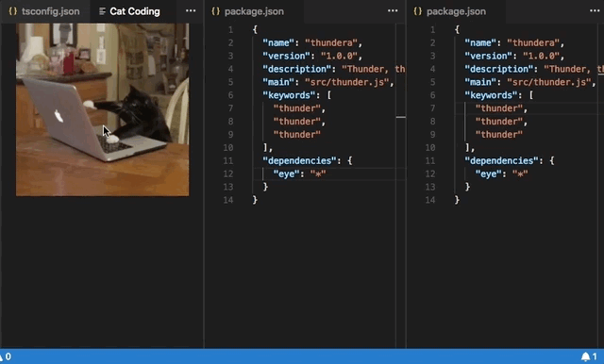Switch to the tsconfig.json tab

[x=44, y=11]
